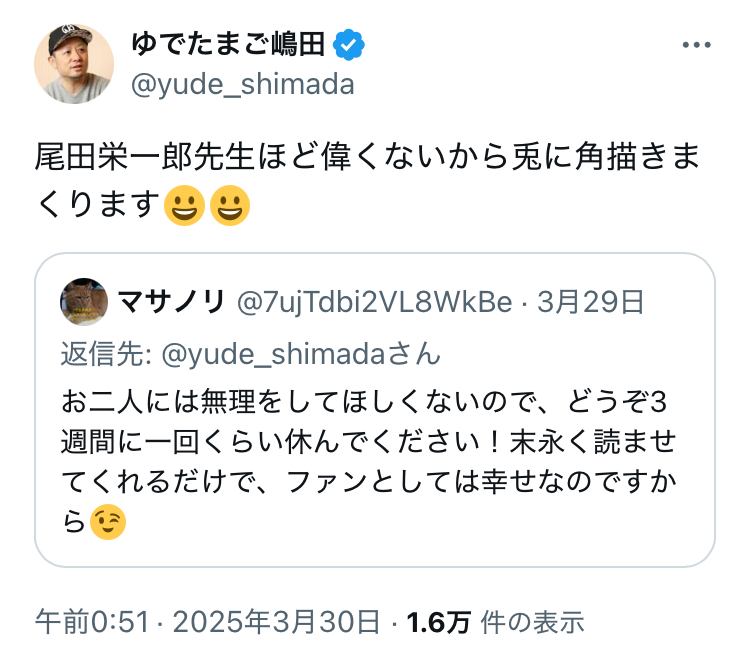The image size is (750, 667).
Task: Click the @yude_shimada handle below the name
Action: coord(243,84)
